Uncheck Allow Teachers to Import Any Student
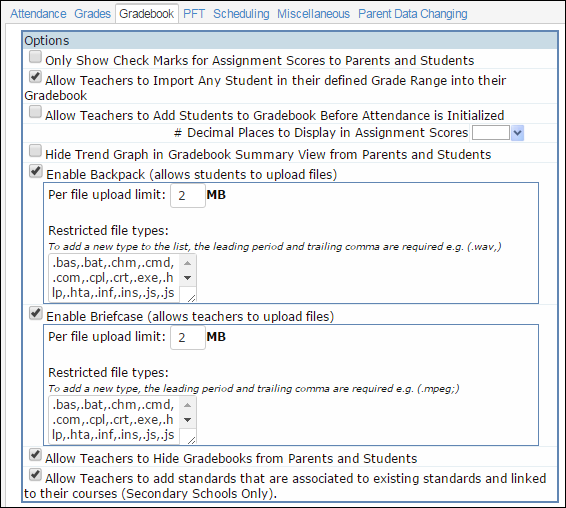566x508 pixels. click(35, 77)
